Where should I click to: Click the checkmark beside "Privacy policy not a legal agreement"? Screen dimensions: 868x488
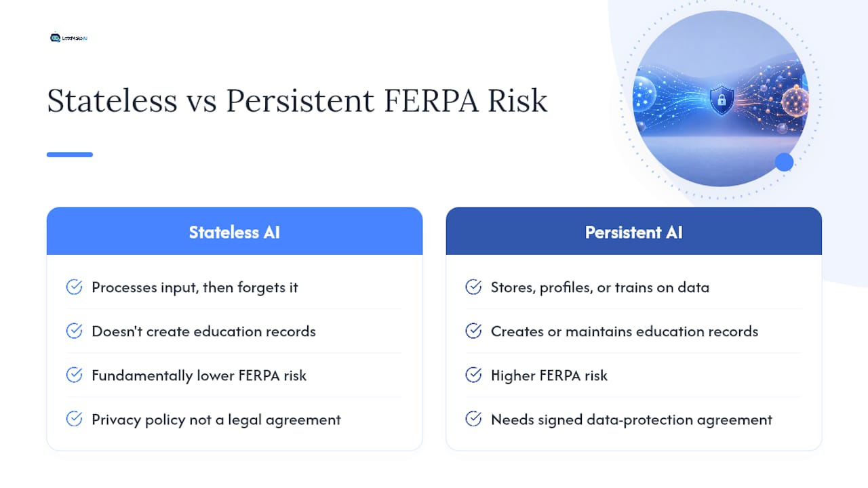tap(74, 420)
